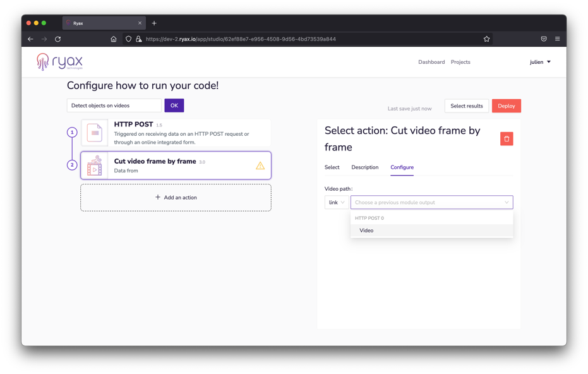Expand the previous module output dropdown
Viewport: 588px width, 374px height.
point(431,203)
